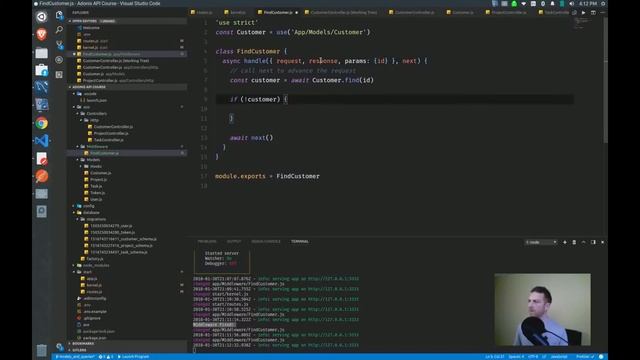Launch Brave browser from the dock

tap(42, 34)
